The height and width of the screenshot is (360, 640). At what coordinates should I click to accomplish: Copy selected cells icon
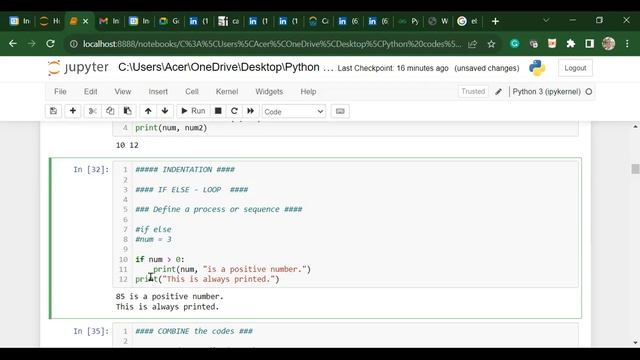pos(110,111)
